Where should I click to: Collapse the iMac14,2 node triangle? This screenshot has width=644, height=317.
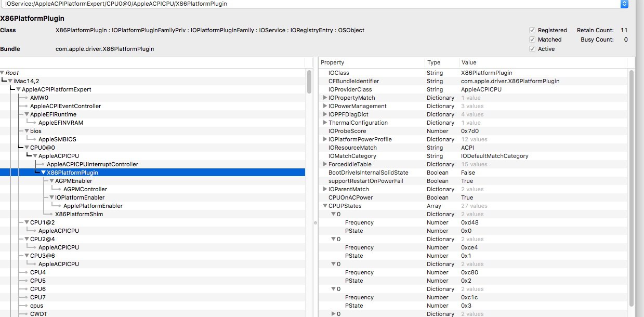click(x=10, y=81)
